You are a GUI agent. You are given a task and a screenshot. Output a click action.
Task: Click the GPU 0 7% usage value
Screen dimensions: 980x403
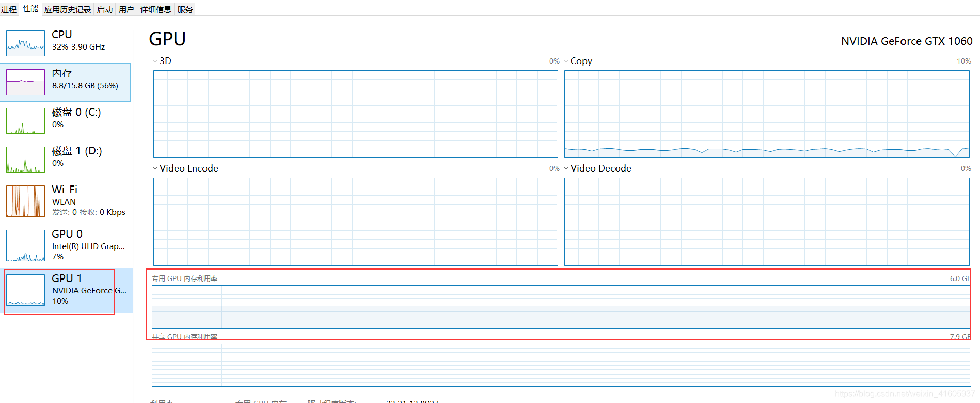(58, 257)
